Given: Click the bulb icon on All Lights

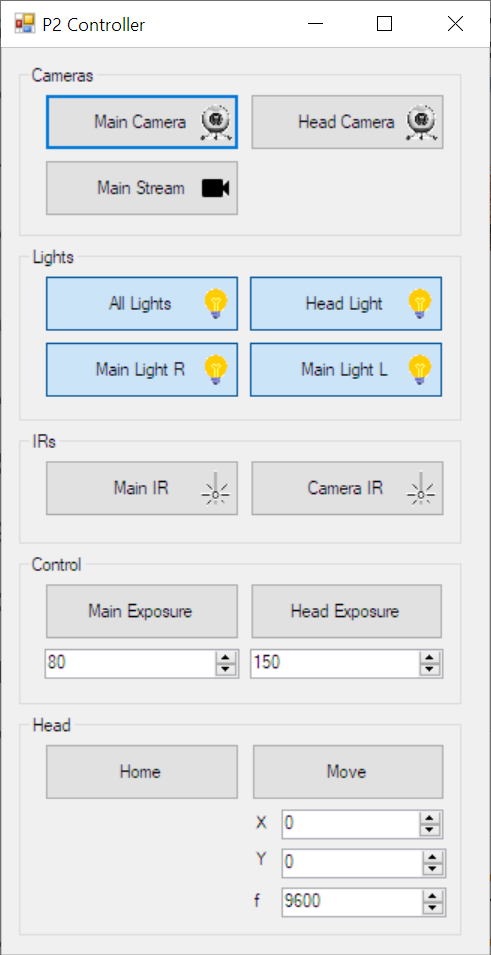Looking at the screenshot, I should point(216,303).
